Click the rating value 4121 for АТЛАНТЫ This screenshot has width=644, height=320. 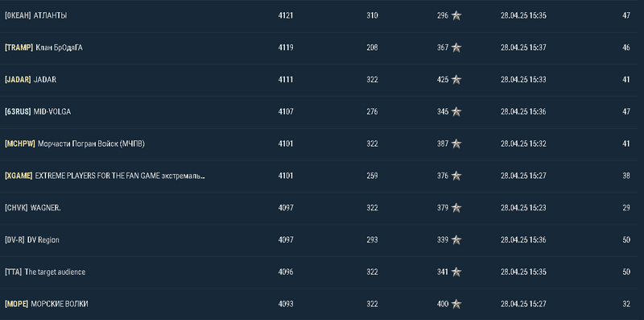point(286,15)
